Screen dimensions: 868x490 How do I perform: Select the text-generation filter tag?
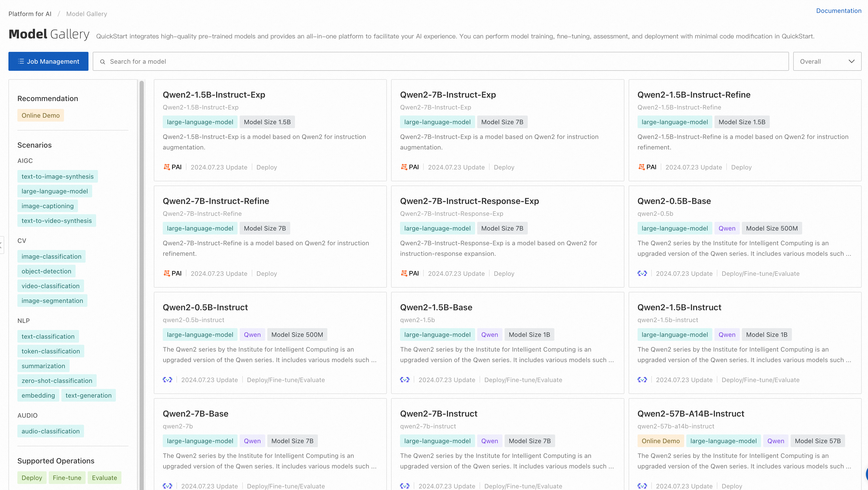89,395
